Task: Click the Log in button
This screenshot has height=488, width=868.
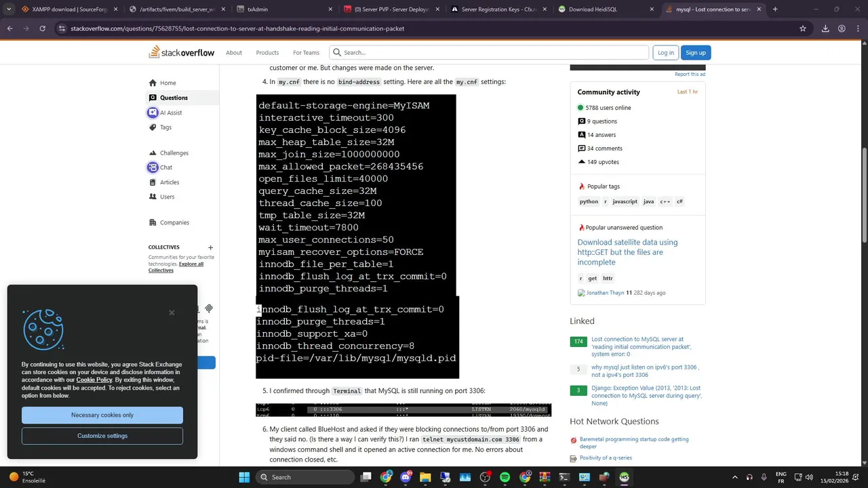Action: click(x=666, y=52)
